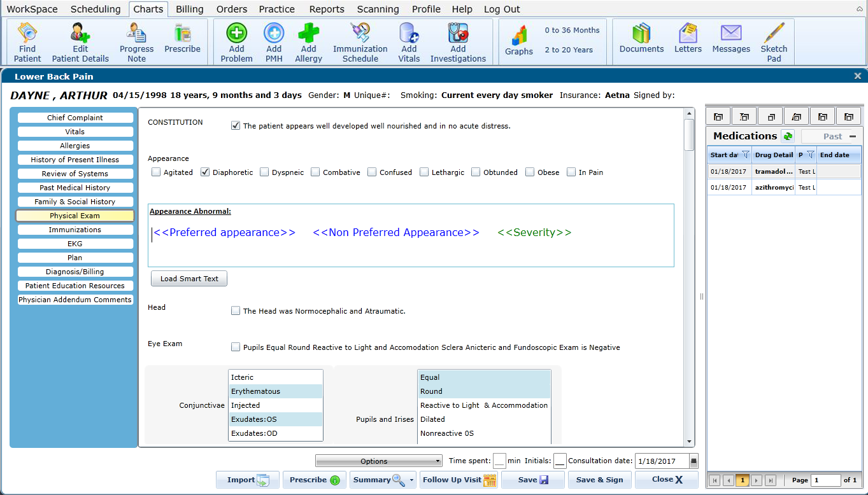Select the Find Patient icon
The height and width of the screenshot is (495, 868).
[x=25, y=41]
